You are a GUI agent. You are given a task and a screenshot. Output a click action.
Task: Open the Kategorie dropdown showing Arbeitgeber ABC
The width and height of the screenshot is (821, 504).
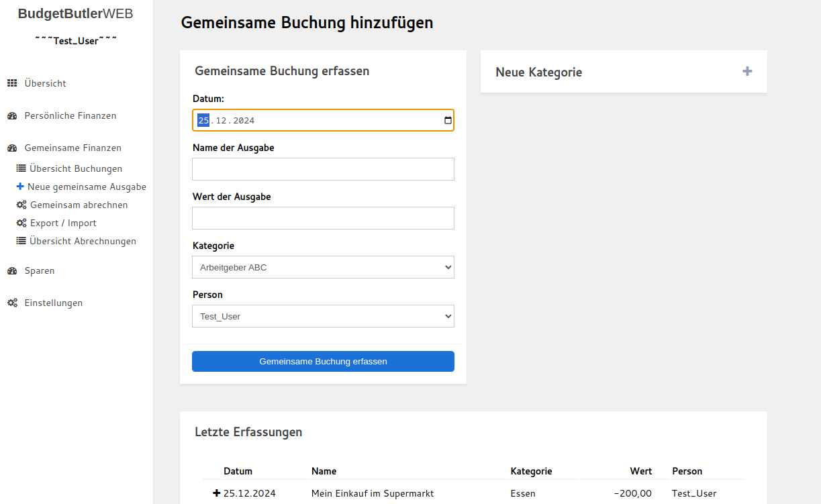323,266
